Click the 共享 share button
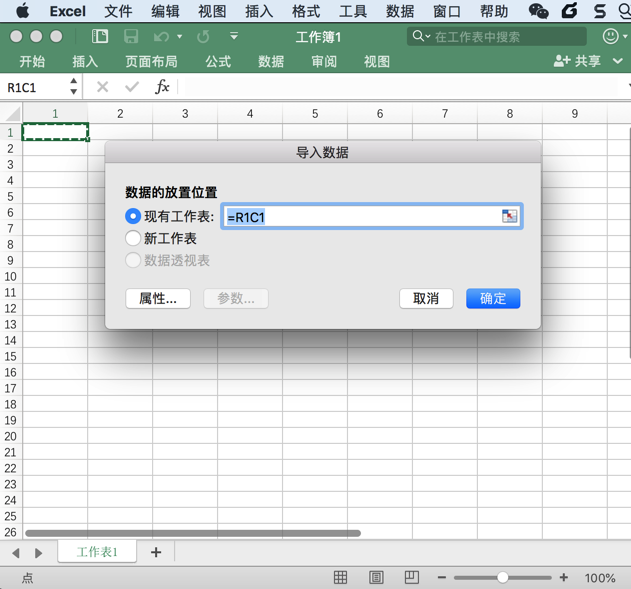The height and width of the screenshot is (589, 631). point(577,61)
